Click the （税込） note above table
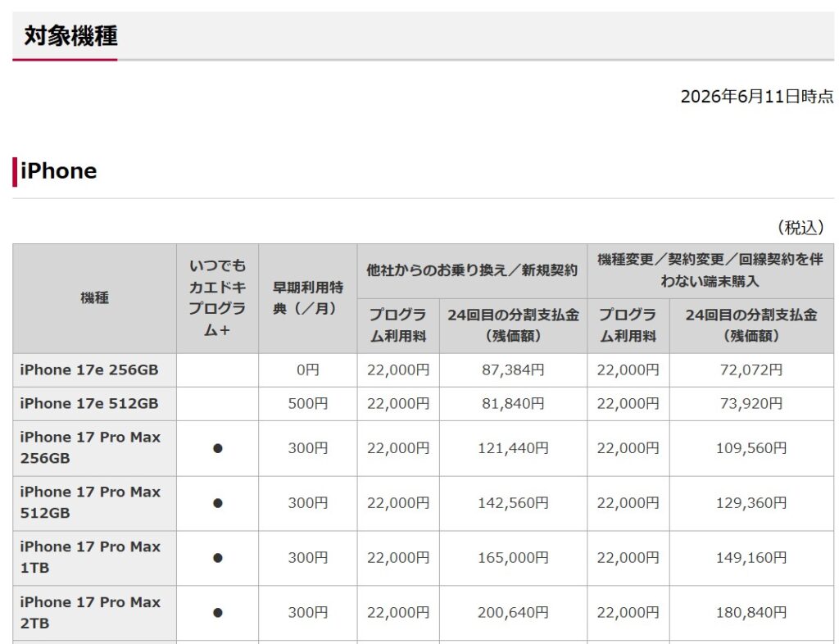Viewport: 839px width, 644px height. [x=800, y=227]
